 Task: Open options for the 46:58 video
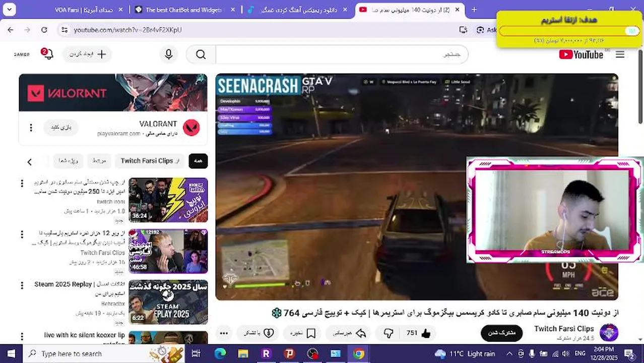coord(22,234)
